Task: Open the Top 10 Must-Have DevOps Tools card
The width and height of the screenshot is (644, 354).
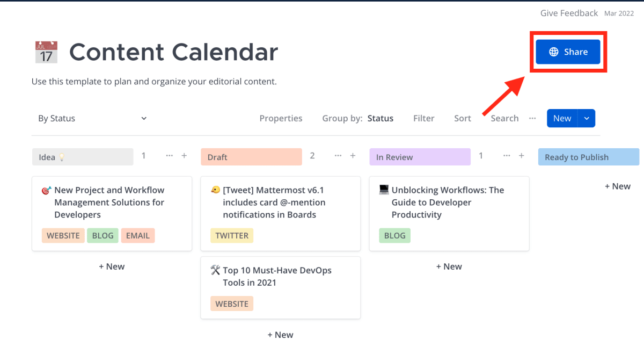Action: 280,288
